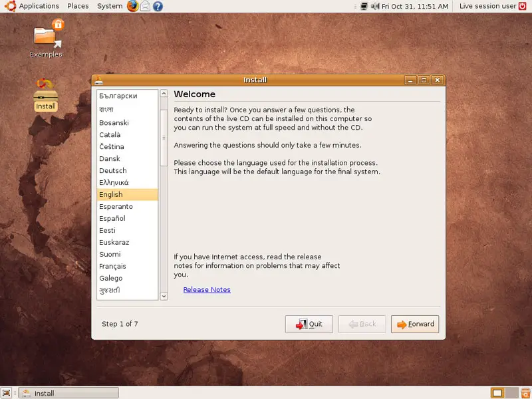Click the red power icon in the top panel

523,6
